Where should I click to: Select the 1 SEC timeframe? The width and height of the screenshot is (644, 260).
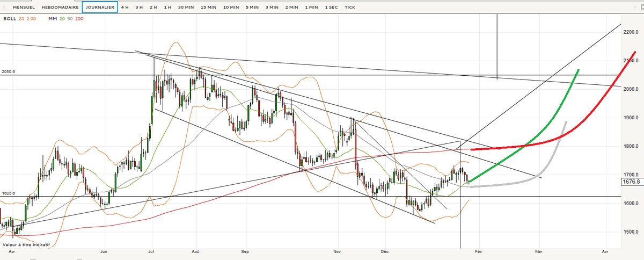[x=331, y=8]
